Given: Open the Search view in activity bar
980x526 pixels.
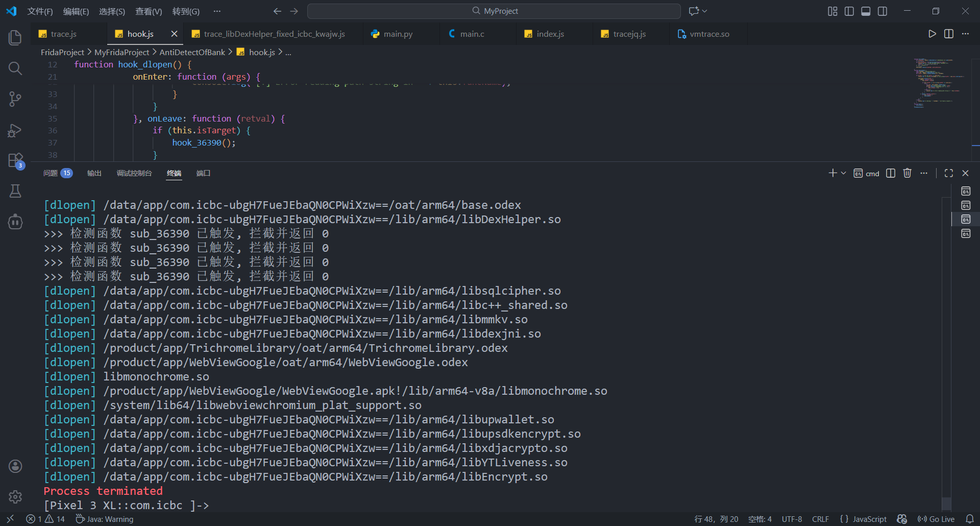Looking at the screenshot, I should pyautogui.click(x=15, y=68).
